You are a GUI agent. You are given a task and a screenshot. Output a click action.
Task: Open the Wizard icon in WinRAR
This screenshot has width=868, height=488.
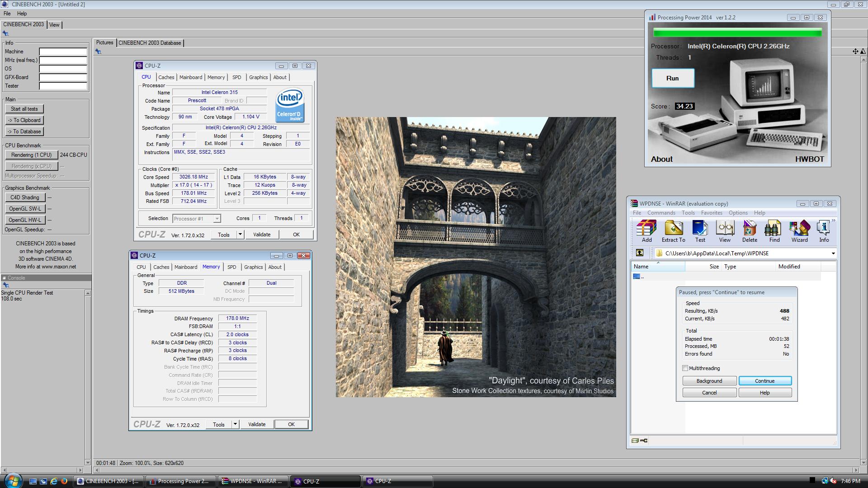tap(799, 231)
